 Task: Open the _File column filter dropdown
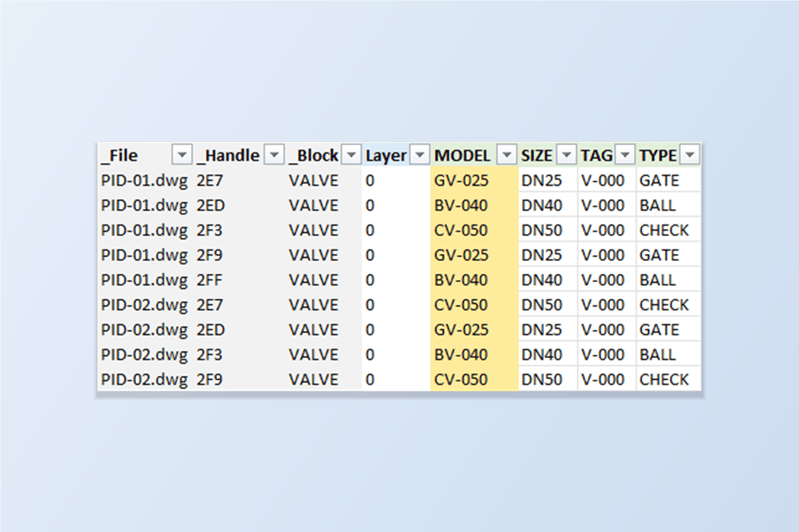(x=182, y=155)
